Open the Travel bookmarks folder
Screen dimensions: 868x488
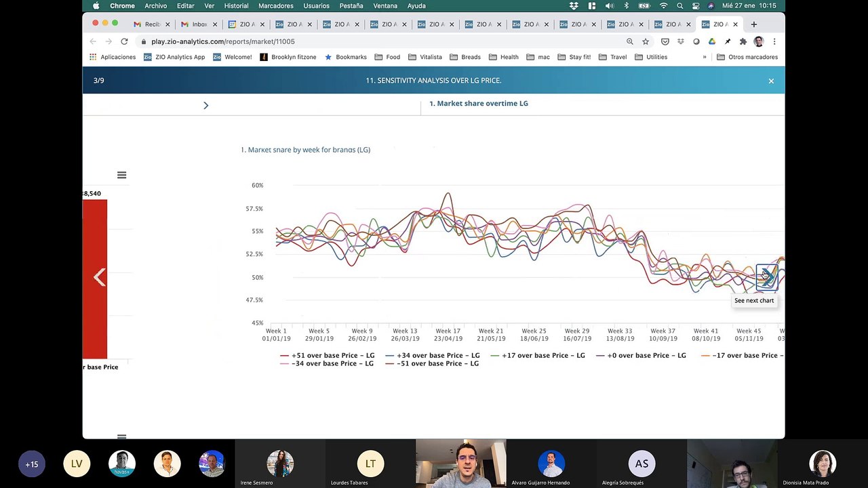(612, 57)
